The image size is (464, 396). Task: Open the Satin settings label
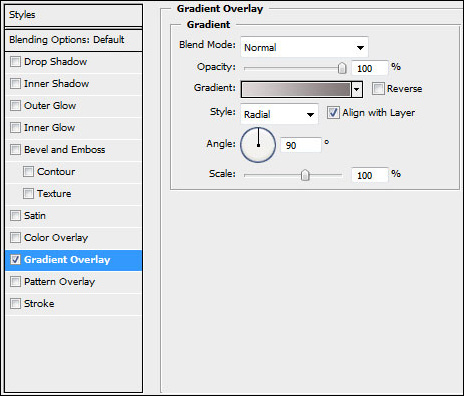[35, 216]
